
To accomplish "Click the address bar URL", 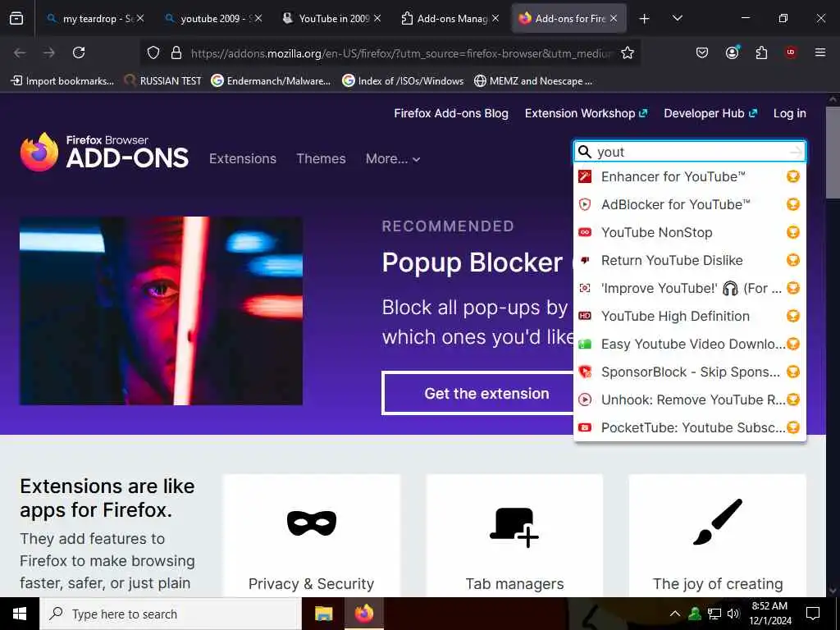I will [400, 53].
